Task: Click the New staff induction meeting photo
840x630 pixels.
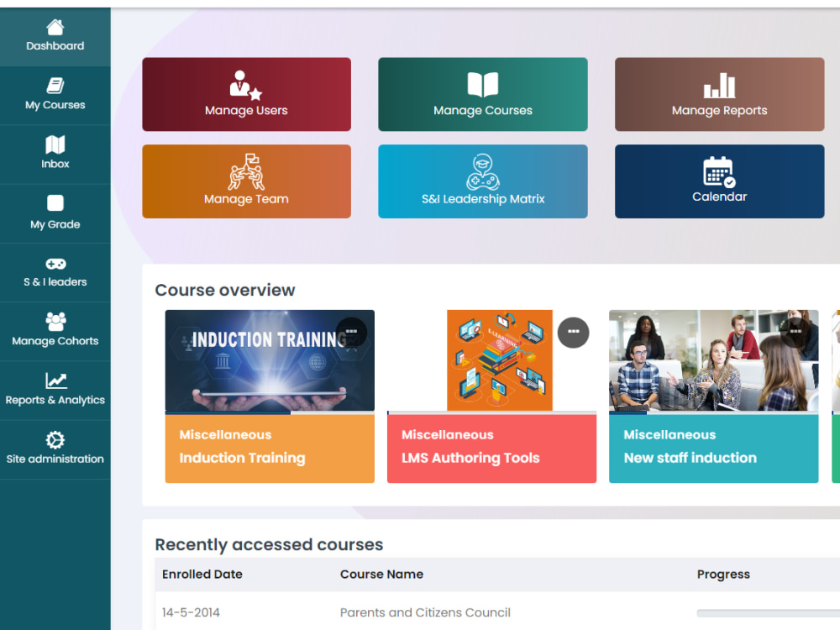Action: point(713,360)
